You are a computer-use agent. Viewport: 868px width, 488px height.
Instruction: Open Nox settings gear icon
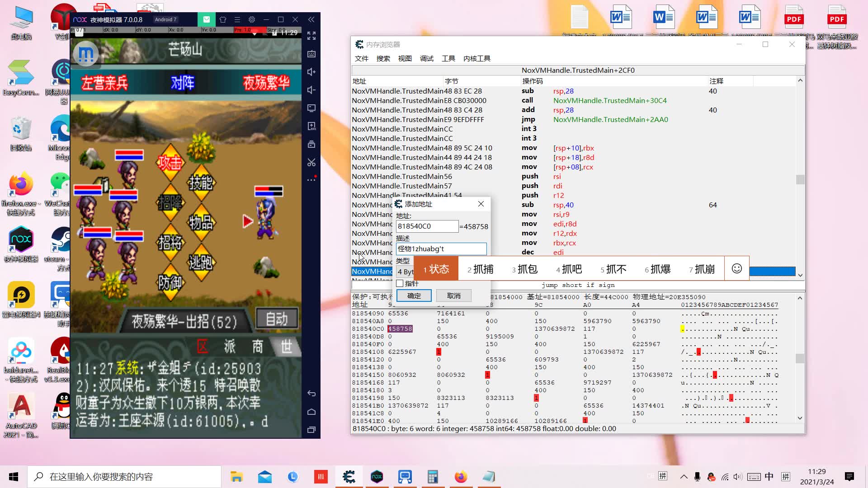pos(252,19)
